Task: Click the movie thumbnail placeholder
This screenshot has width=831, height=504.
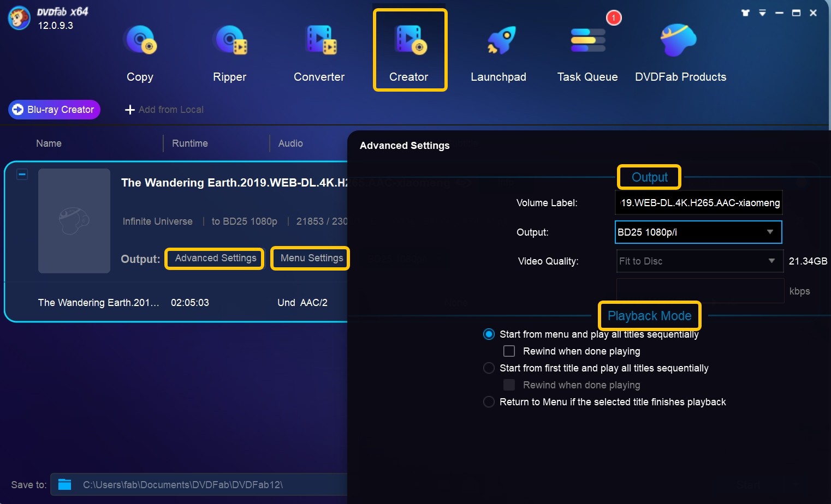Action: (74, 221)
